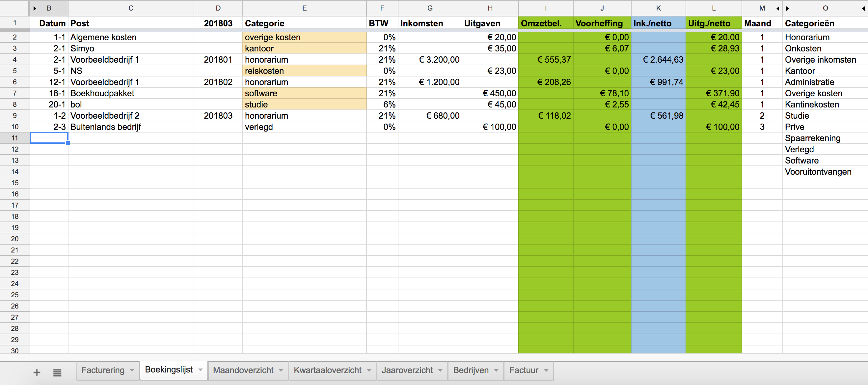
Task: Select the studie category cell
Action: 304,104
